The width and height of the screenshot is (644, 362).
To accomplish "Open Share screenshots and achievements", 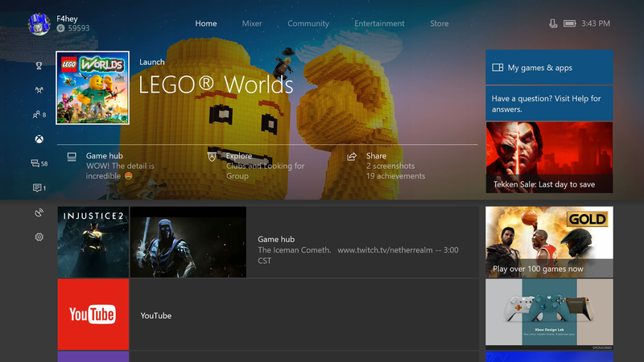I will click(x=387, y=166).
